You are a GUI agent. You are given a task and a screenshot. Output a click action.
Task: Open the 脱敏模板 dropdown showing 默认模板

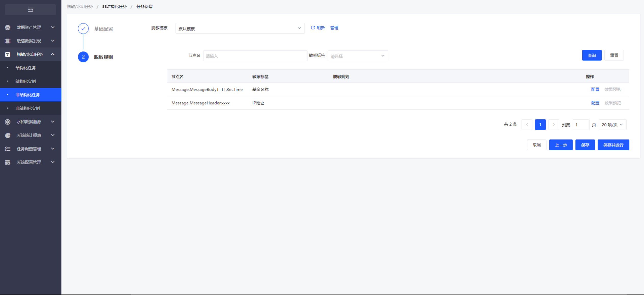pos(240,28)
